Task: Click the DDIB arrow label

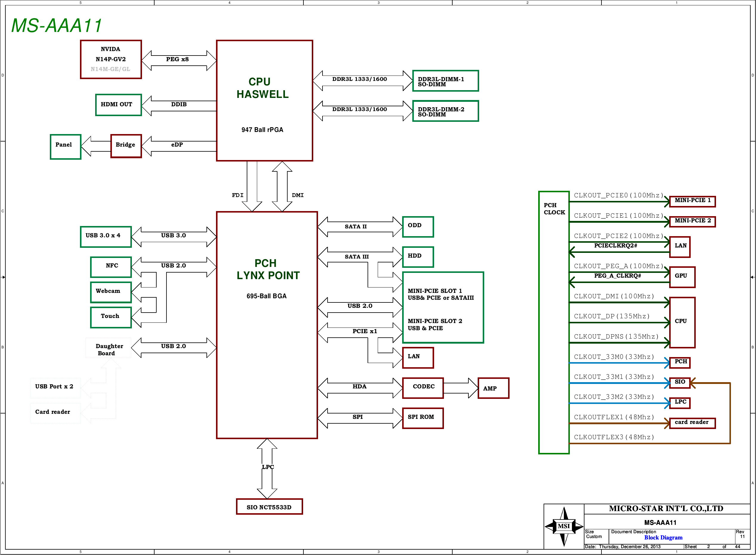Action: click(179, 104)
